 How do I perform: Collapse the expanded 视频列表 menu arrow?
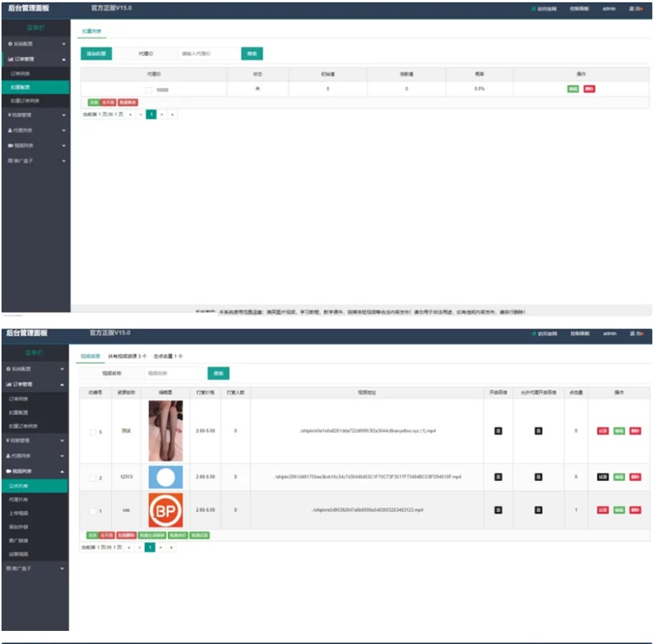pyautogui.click(x=64, y=471)
